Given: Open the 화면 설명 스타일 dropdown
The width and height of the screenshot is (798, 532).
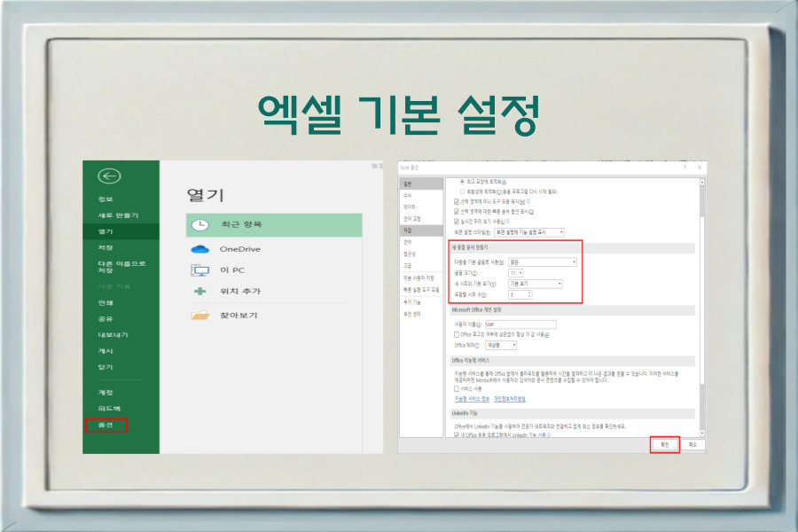Looking at the screenshot, I should pyautogui.click(x=529, y=232).
